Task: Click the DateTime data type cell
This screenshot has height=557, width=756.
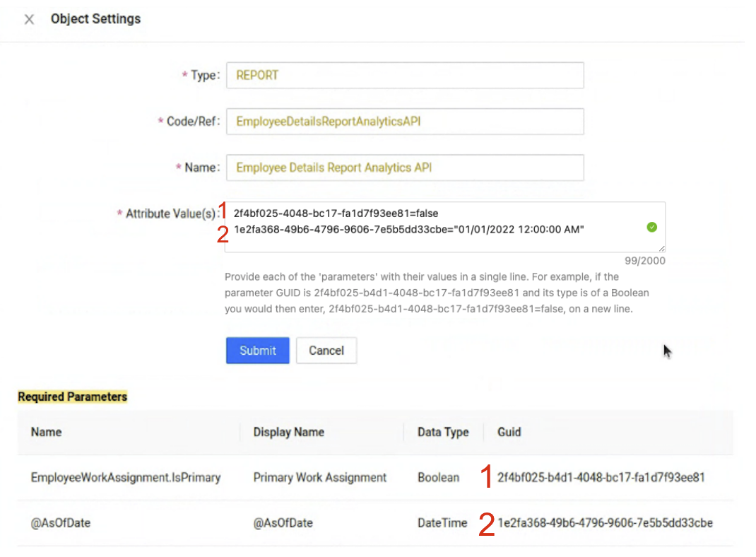Action: pyautogui.click(x=442, y=523)
